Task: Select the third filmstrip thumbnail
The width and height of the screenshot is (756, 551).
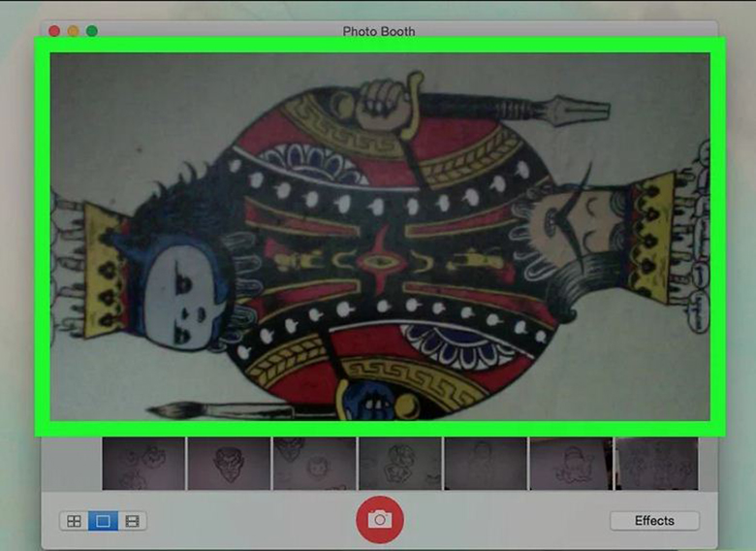Action: [x=314, y=464]
